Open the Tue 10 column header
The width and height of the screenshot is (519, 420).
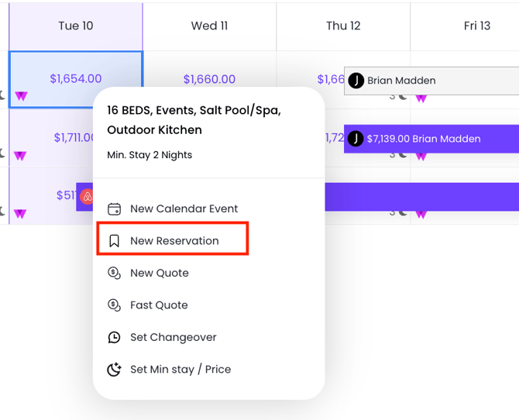[75, 26]
